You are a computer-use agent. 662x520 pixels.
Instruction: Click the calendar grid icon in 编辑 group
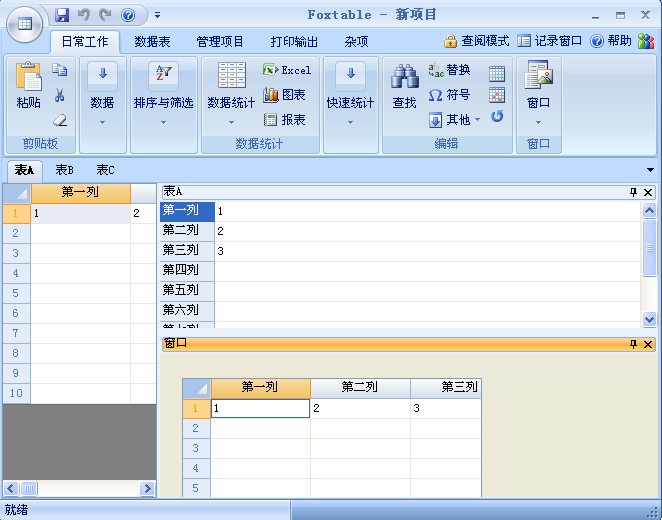click(x=497, y=74)
